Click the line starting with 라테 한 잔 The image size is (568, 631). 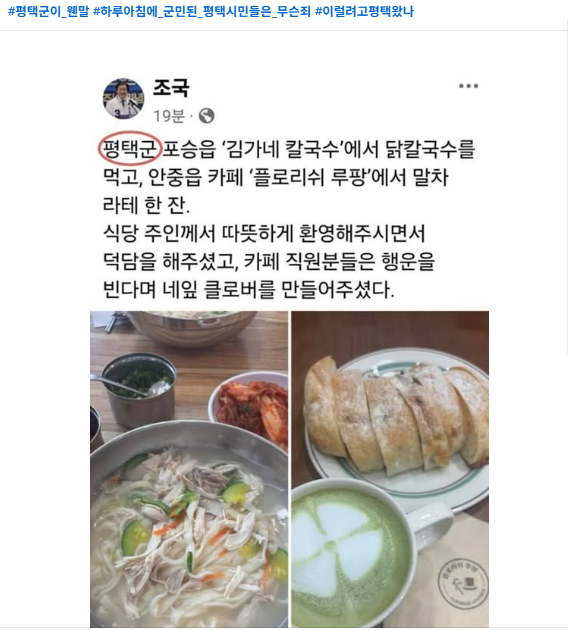[x=147, y=205]
